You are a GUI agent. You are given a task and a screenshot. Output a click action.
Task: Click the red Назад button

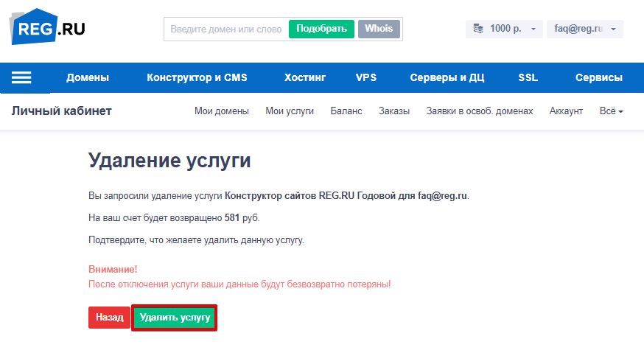(109, 317)
